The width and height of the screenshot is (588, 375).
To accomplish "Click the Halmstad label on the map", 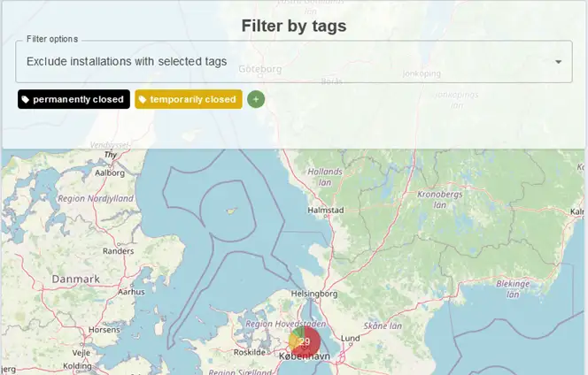I will click(x=326, y=210).
